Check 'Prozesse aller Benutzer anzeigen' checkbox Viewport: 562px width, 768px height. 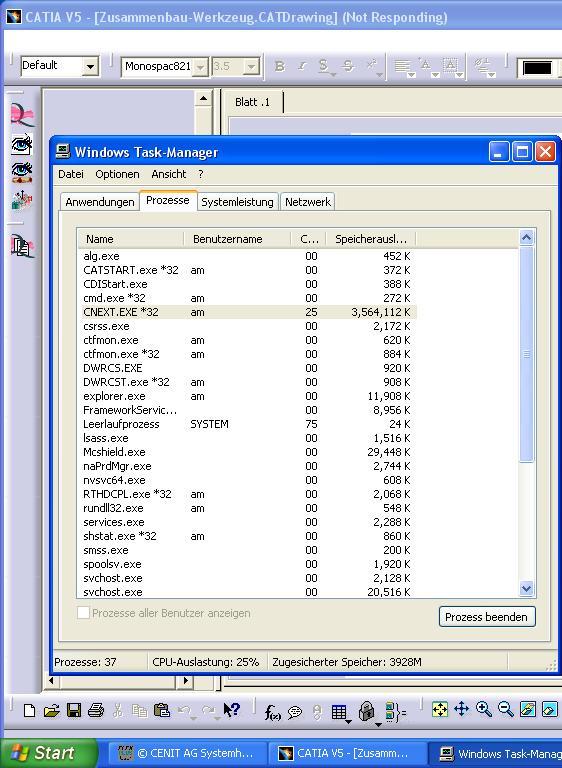83,613
